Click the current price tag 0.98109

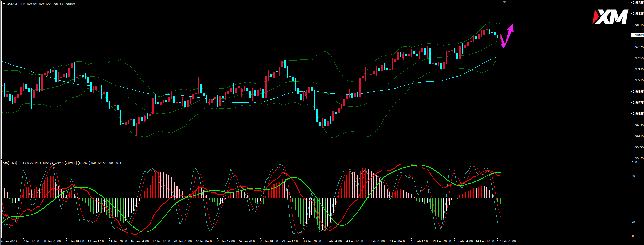[637, 35]
